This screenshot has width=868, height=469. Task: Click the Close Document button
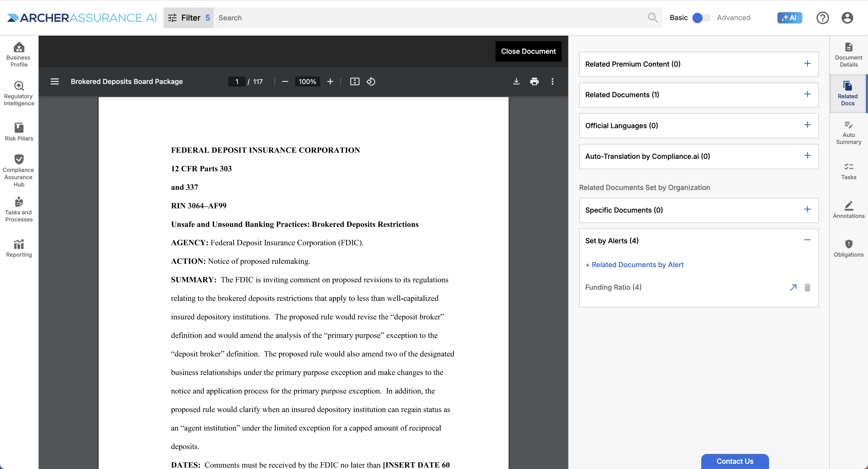click(528, 51)
